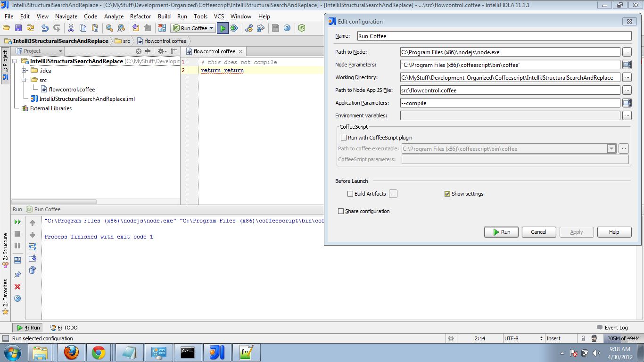
Task: Click ellipsis button next to Build Artifacts
Action: (393, 194)
